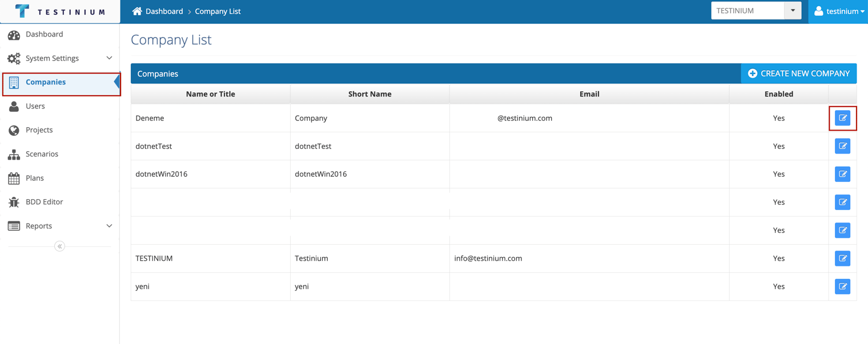Image resolution: width=868 pixels, height=344 pixels.
Task: Click the @testinium.com email cell
Action: pos(589,118)
